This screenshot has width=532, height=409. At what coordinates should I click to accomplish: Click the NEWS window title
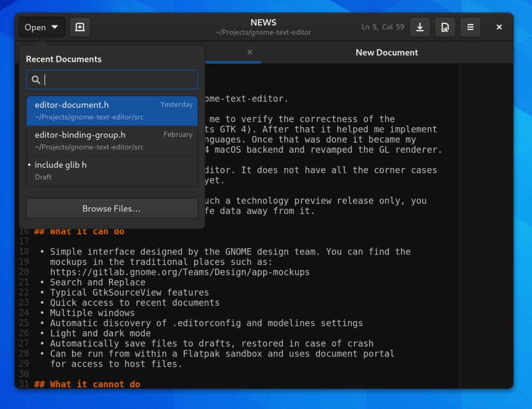263,23
